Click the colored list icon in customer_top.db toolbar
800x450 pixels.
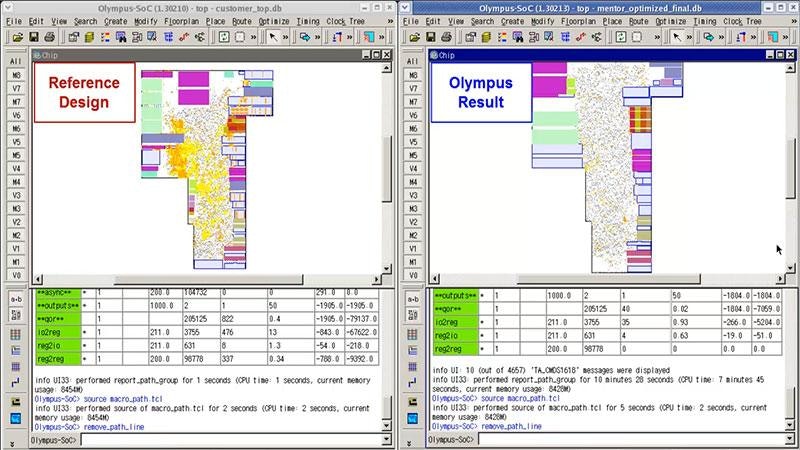(x=105, y=37)
